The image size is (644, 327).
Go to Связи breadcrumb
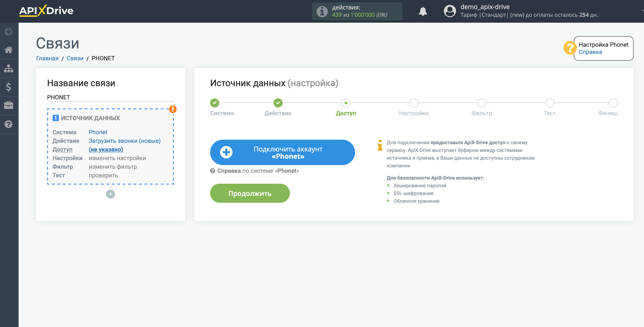click(x=75, y=58)
